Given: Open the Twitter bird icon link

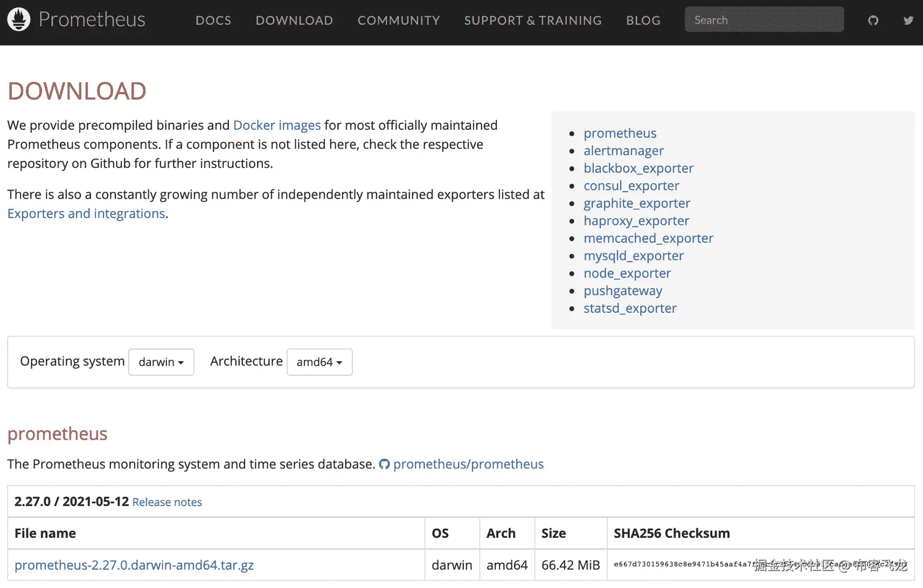Looking at the screenshot, I should [x=908, y=20].
